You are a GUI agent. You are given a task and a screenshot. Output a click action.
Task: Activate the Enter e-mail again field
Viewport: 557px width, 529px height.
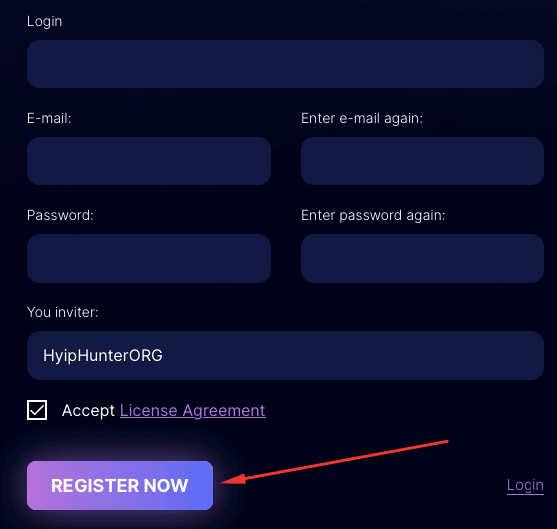click(422, 161)
